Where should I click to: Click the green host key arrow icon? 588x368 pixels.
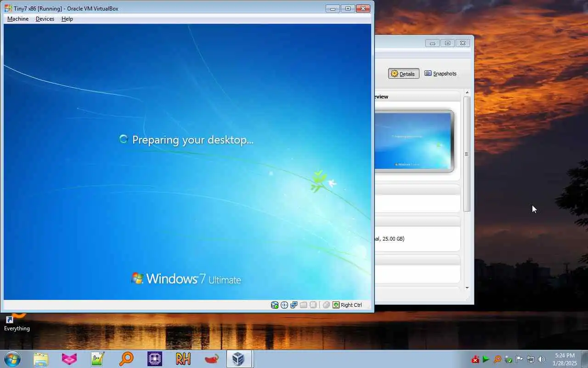(336, 305)
